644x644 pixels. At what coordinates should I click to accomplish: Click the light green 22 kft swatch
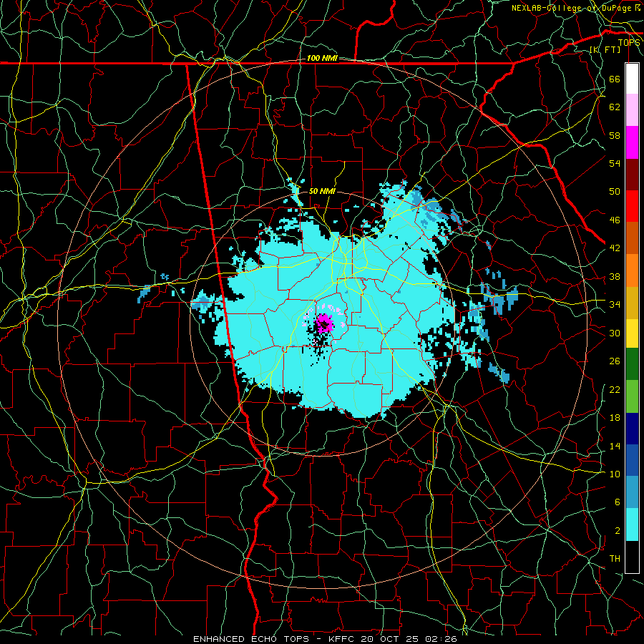632,396
